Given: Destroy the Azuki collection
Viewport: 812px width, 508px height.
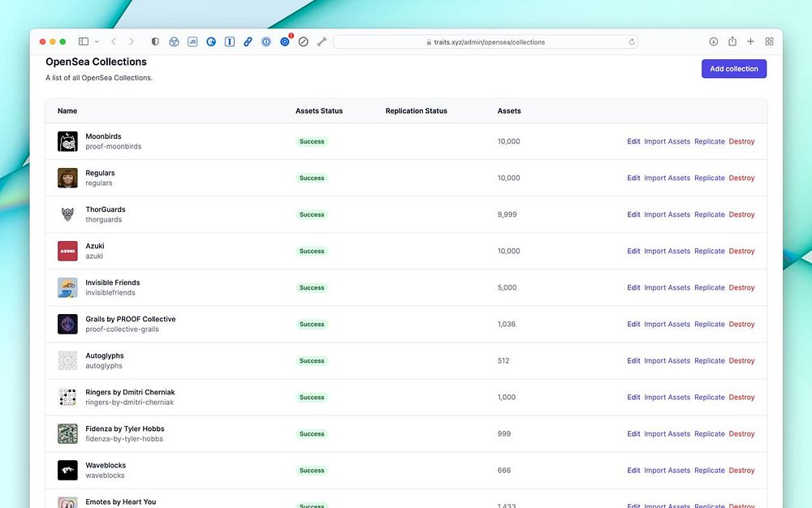Looking at the screenshot, I should point(741,251).
